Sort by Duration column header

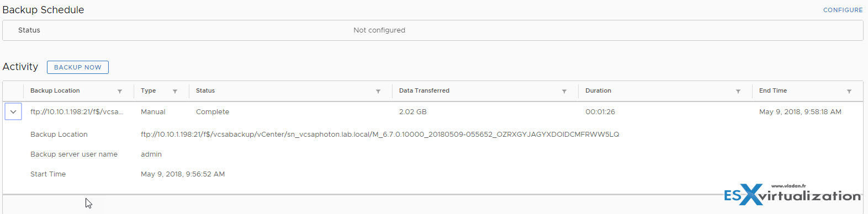pyautogui.click(x=599, y=90)
